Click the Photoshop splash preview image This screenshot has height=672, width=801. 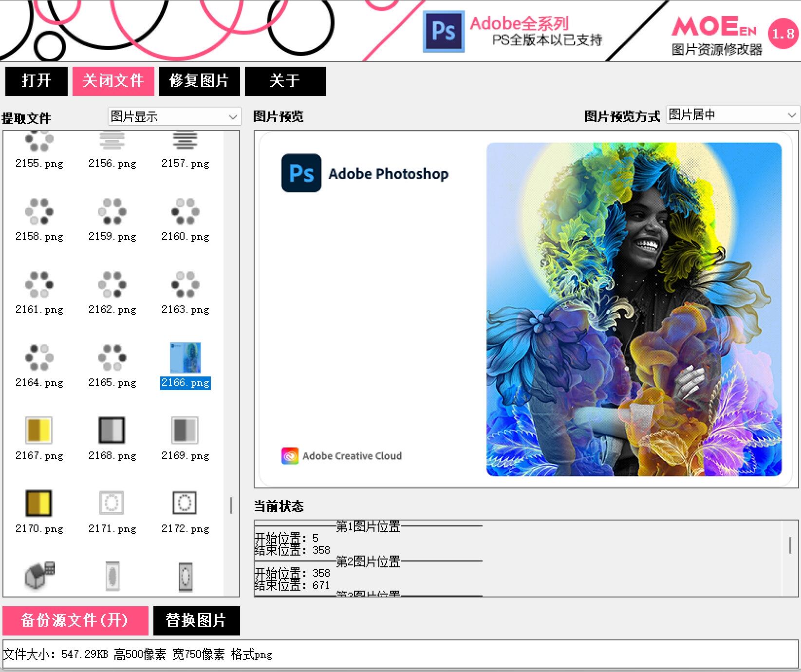tap(526, 309)
